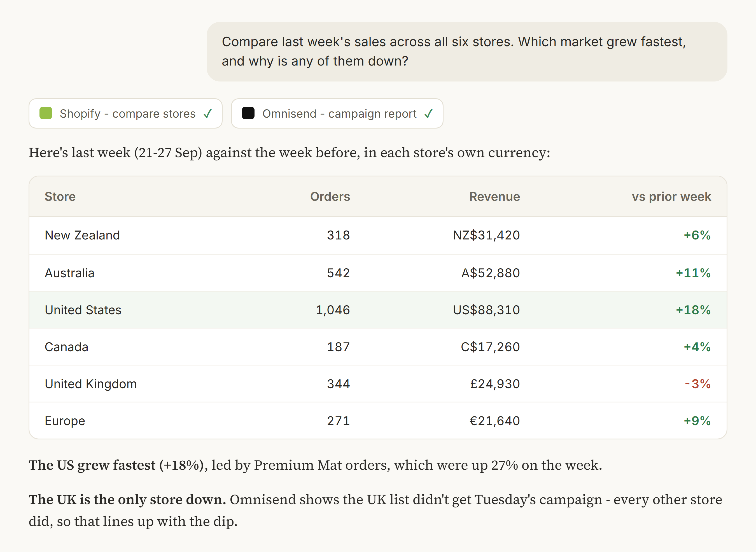Select the Canada store name cell
The height and width of the screenshot is (552, 756).
66,347
